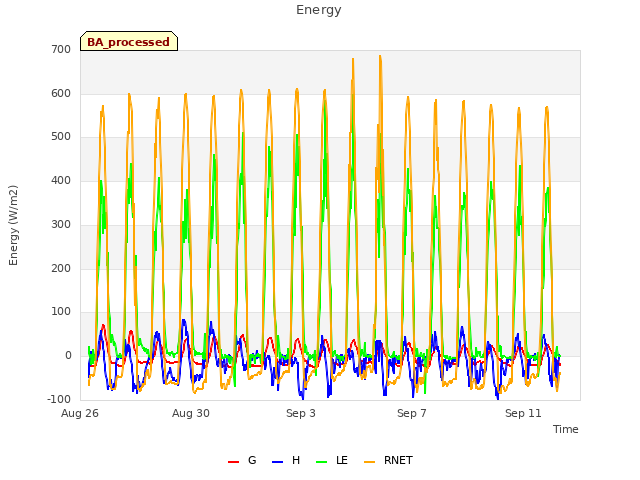Click the 100 y-axis tick label
640x480 pixels.
61,312
